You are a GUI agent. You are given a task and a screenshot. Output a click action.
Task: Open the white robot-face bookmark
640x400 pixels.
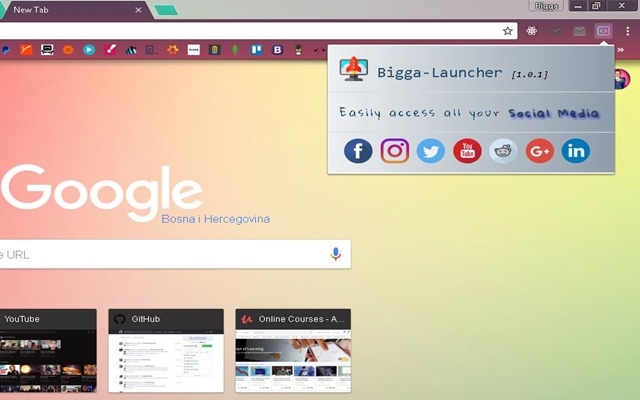pos(47,50)
